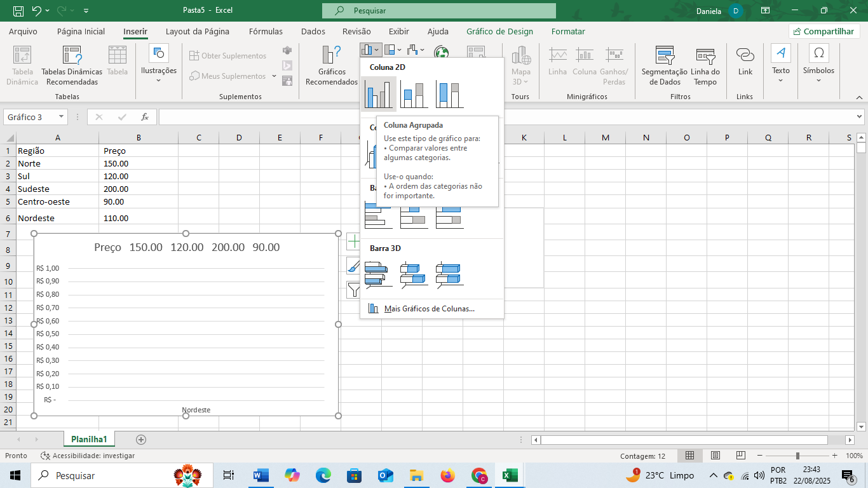Open the Windows Start menu
The height and width of the screenshot is (488, 868).
[15, 475]
